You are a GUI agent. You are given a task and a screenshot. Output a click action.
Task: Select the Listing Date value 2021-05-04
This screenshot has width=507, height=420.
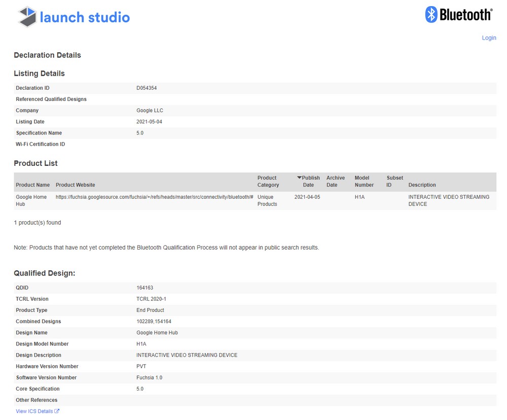[149, 122]
